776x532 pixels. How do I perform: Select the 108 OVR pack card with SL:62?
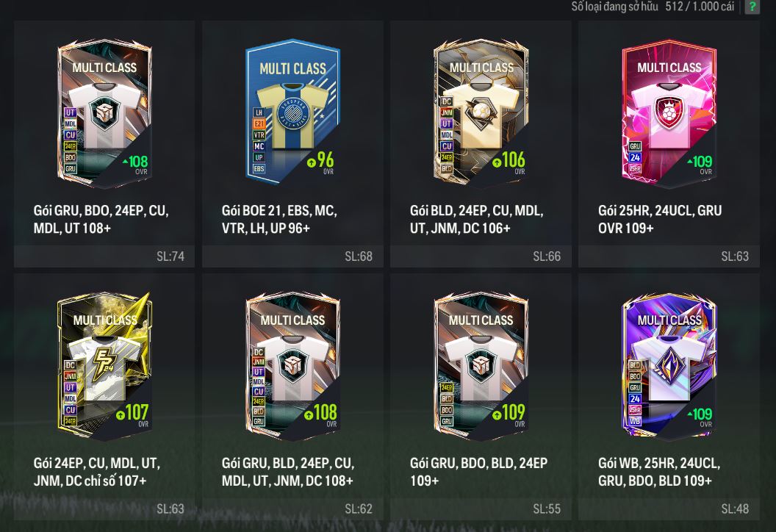(293, 364)
